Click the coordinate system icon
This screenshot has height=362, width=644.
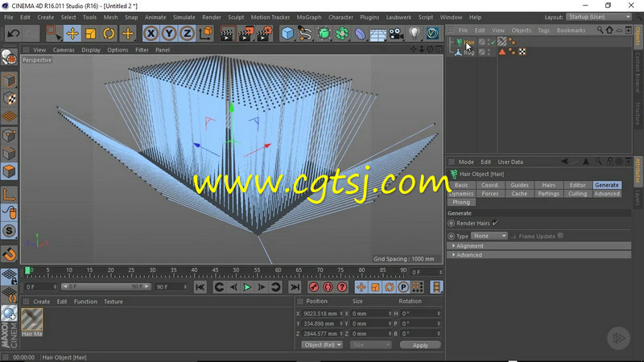pyautogui.click(x=206, y=33)
